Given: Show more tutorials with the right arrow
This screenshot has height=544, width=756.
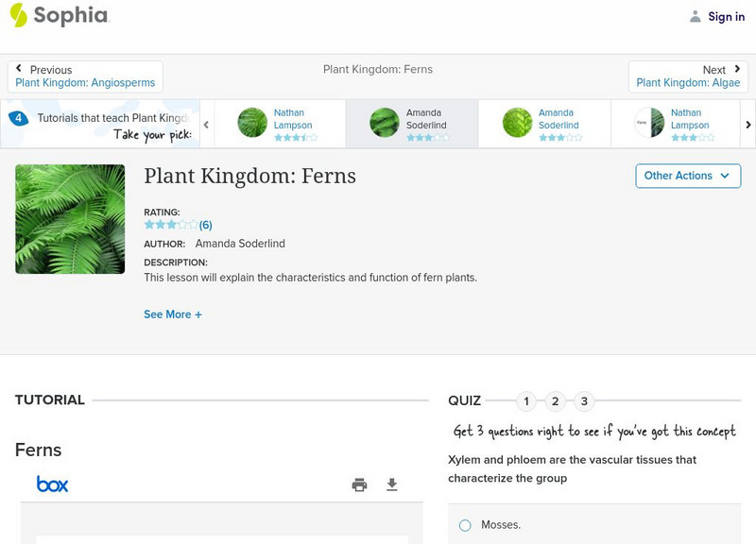Looking at the screenshot, I should pos(747,124).
